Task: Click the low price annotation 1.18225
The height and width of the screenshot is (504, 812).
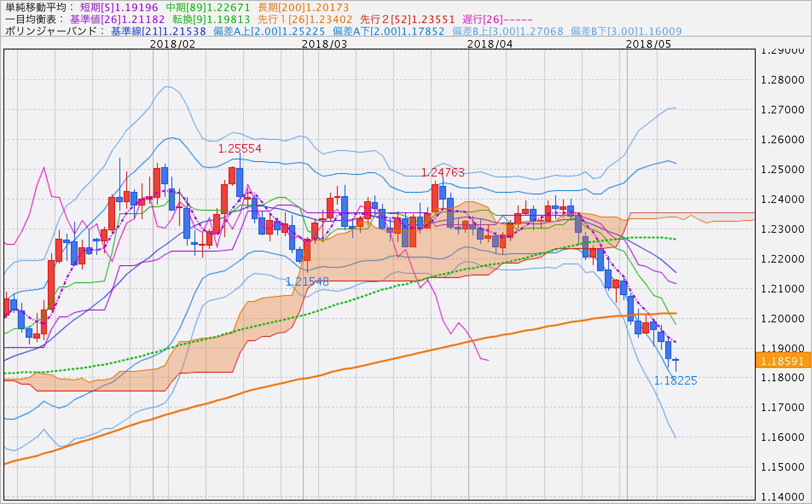Action: (x=676, y=380)
